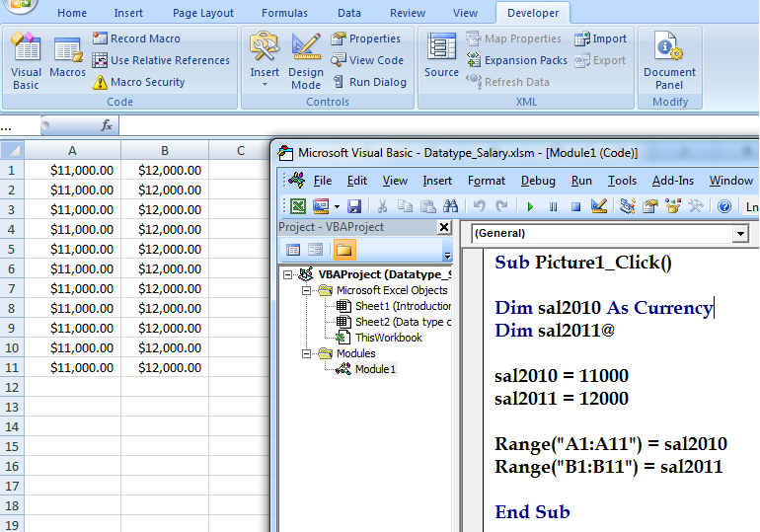Click Run Dialog

[x=370, y=82]
